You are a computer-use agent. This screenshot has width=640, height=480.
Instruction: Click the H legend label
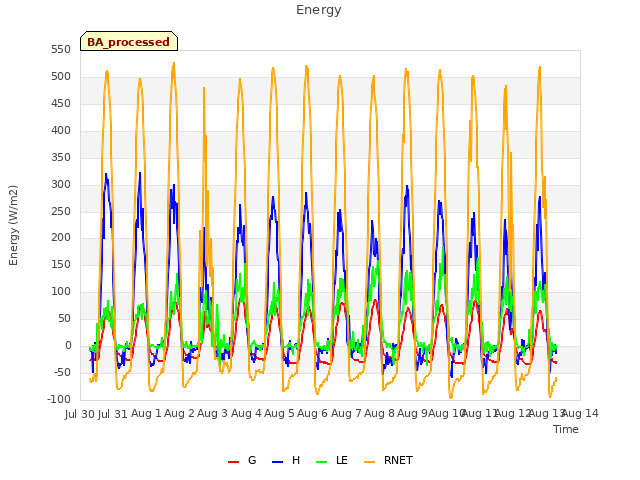(x=296, y=460)
